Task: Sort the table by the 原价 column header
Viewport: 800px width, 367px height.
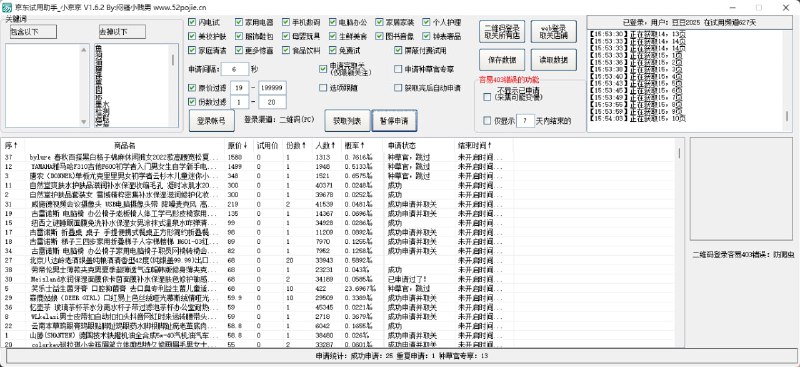Action: click(x=239, y=145)
